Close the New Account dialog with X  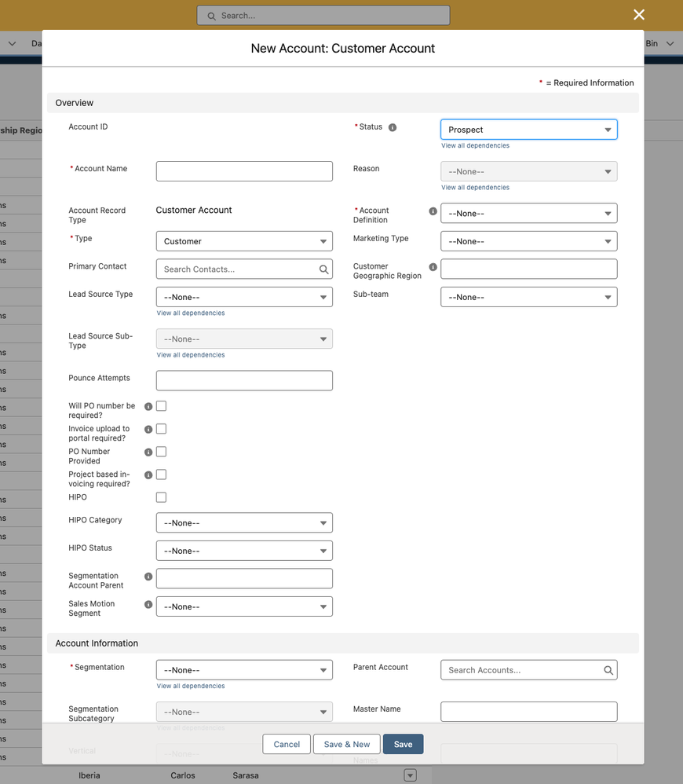pyautogui.click(x=639, y=14)
